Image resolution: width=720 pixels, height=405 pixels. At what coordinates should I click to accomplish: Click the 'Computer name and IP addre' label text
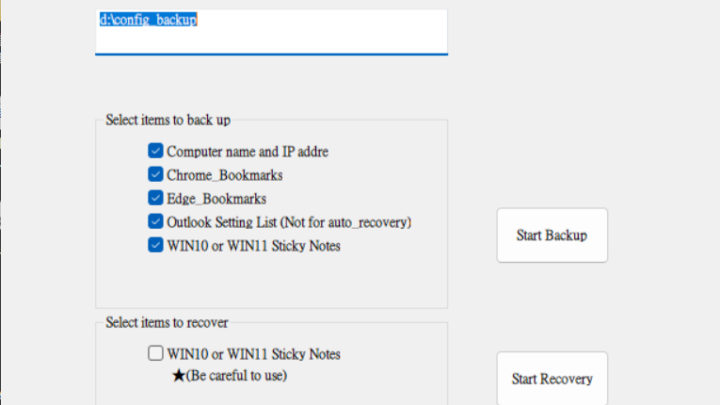coord(247,152)
